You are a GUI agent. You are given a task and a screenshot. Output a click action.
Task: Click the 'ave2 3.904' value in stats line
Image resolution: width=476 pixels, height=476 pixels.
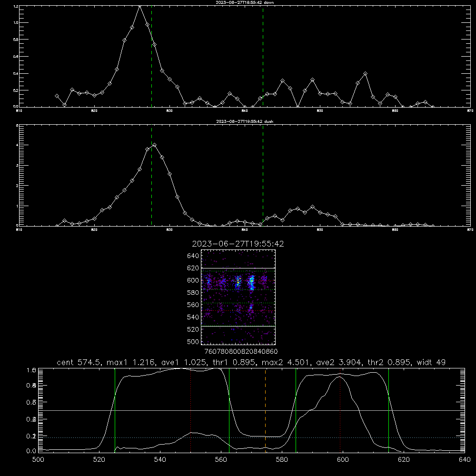(339, 362)
